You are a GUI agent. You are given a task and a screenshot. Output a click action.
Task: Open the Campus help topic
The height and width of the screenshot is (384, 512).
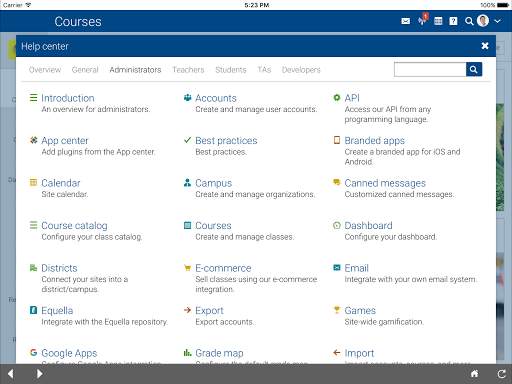pyautogui.click(x=213, y=183)
